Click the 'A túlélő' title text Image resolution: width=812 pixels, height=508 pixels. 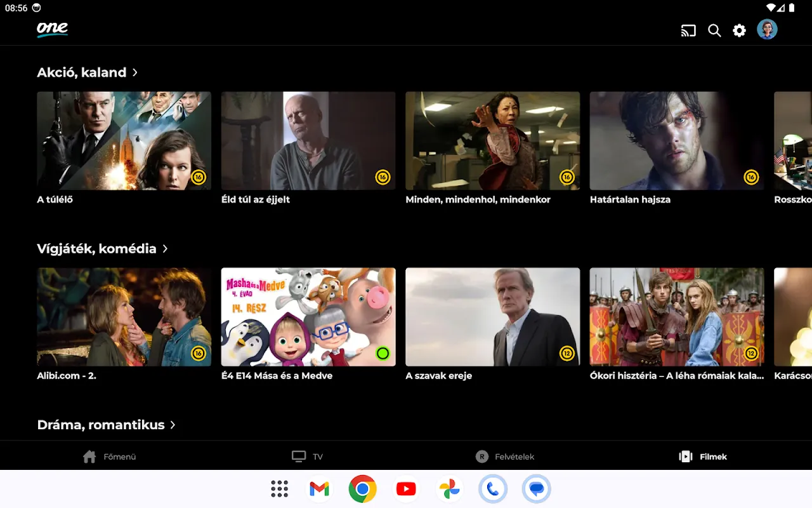[55, 199]
